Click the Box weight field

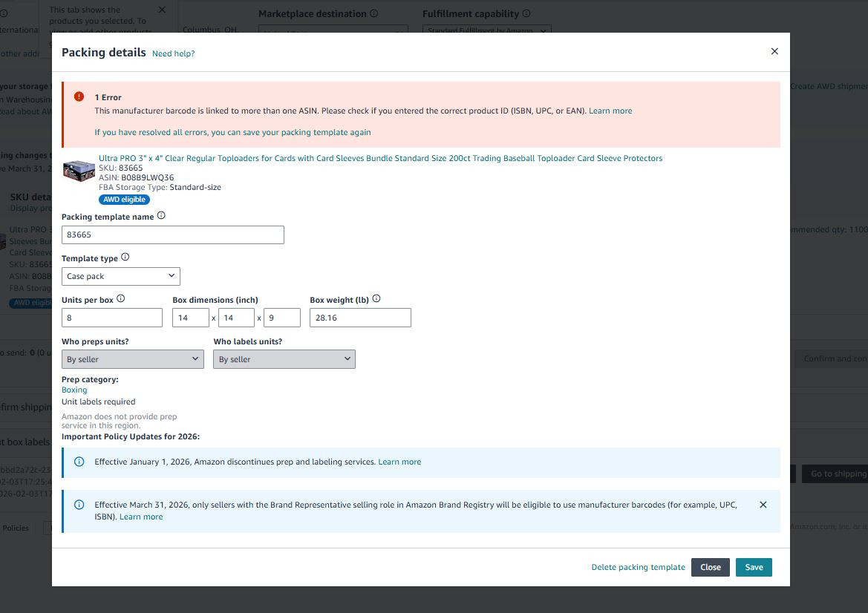pyautogui.click(x=360, y=318)
